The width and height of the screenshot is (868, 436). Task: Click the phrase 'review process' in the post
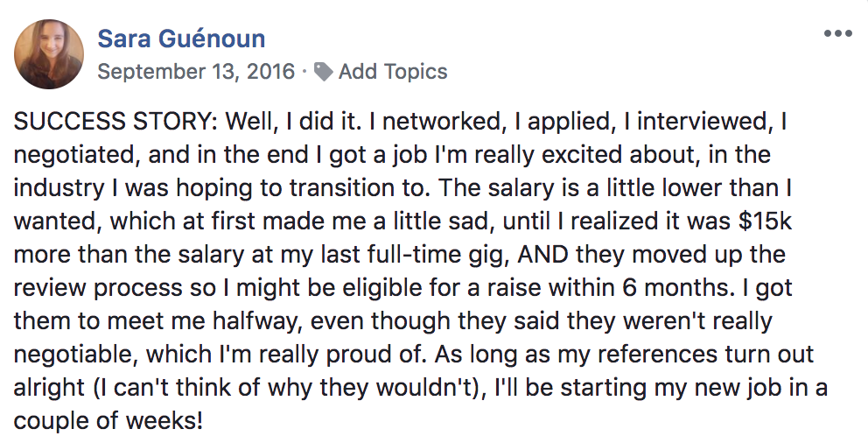click(97, 288)
